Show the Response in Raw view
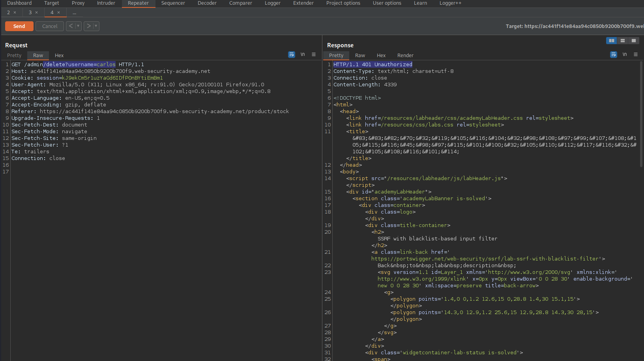The height and width of the screenshot is (361, 644). tap(360, 56)
